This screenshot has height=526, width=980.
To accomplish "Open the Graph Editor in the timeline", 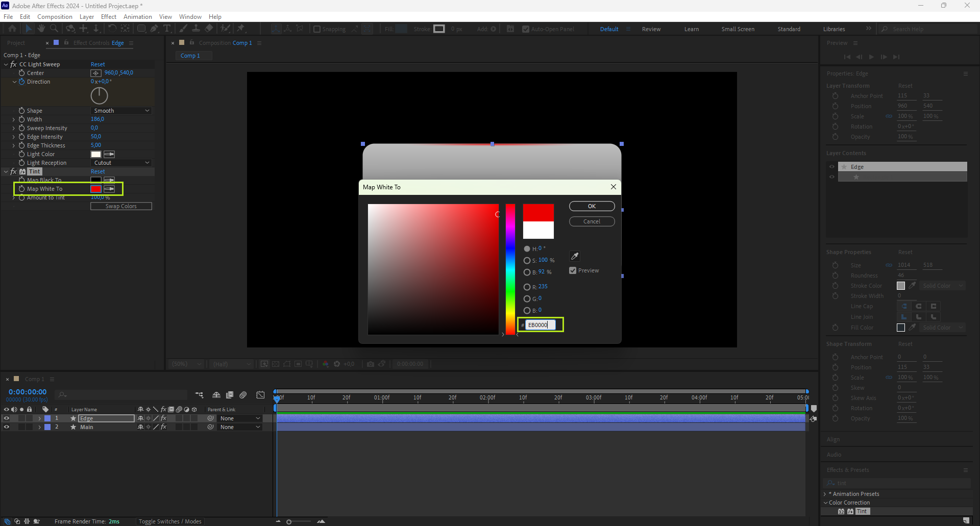I will point(260,395).
